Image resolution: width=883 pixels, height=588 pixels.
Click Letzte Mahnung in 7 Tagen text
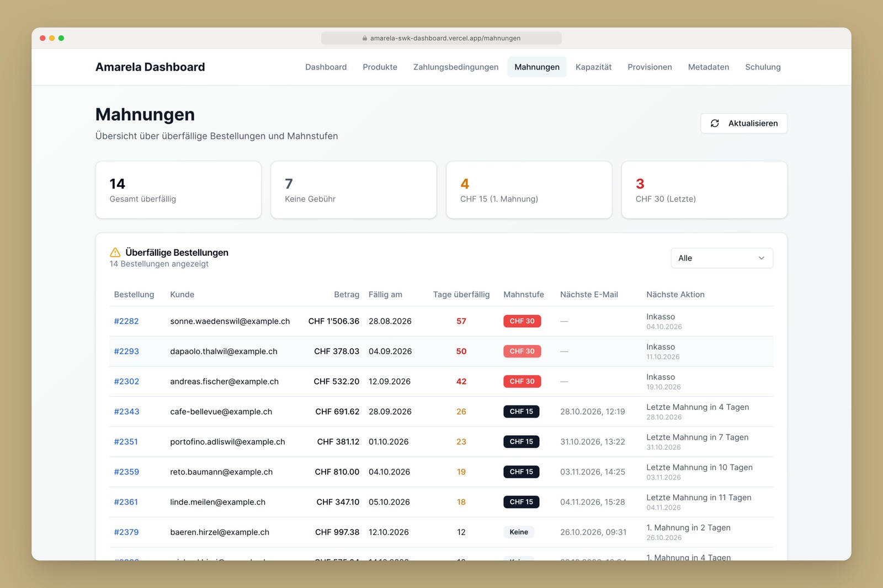698,437
